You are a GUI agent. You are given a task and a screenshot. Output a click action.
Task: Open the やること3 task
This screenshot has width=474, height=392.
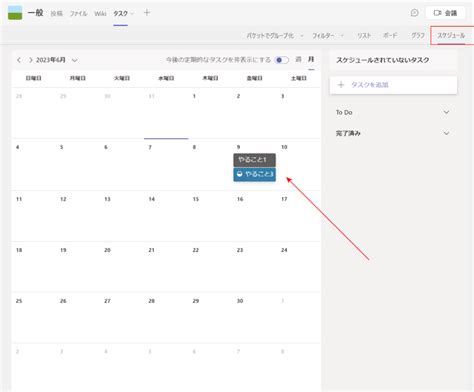[255, 174]
